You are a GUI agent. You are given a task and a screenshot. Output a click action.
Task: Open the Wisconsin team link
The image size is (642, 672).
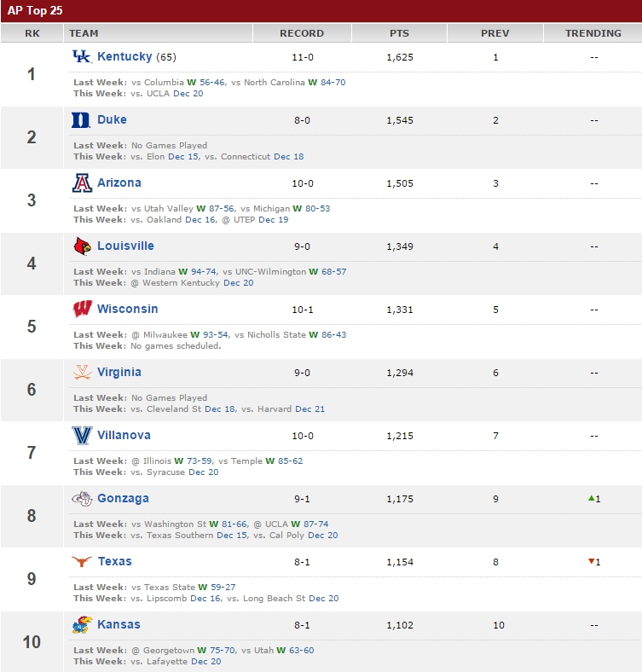point(127,309)
